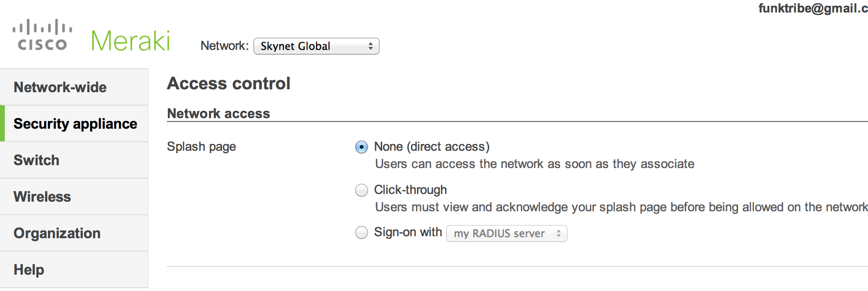Click the Cisco logo
This screenshot has width=868, height=291.
42,35
